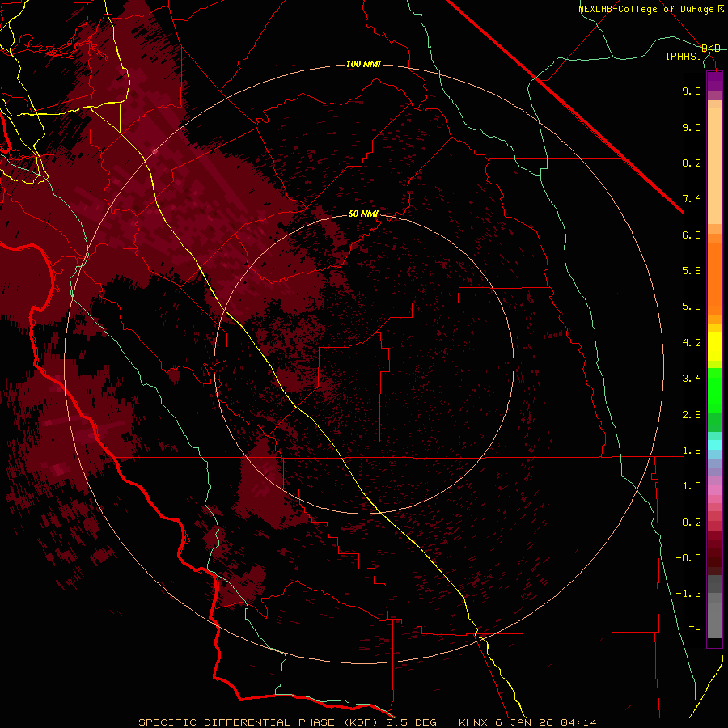Screen dimensions: 728x728
Task: Click the 5.8 scale value
Action: 692,271
